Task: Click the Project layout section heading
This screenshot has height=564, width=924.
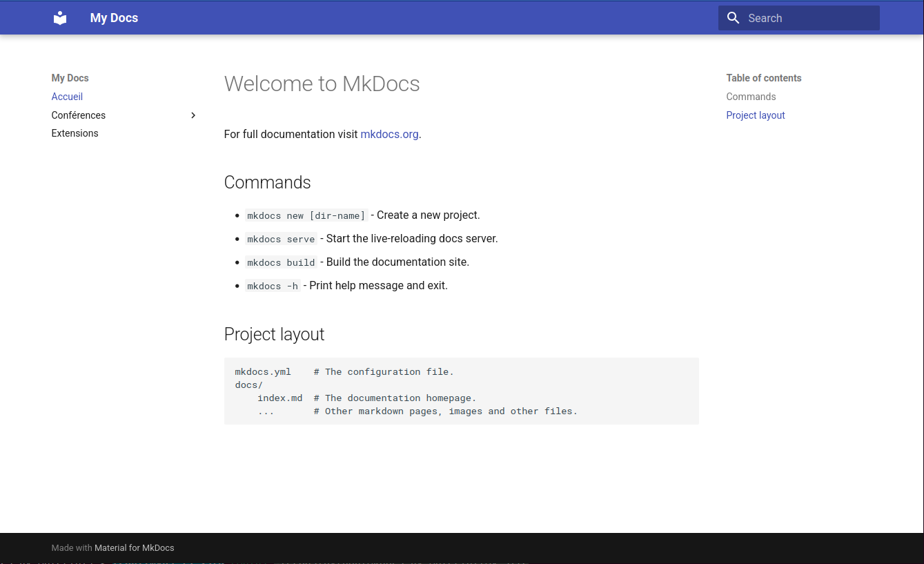Action: [274, 334]
